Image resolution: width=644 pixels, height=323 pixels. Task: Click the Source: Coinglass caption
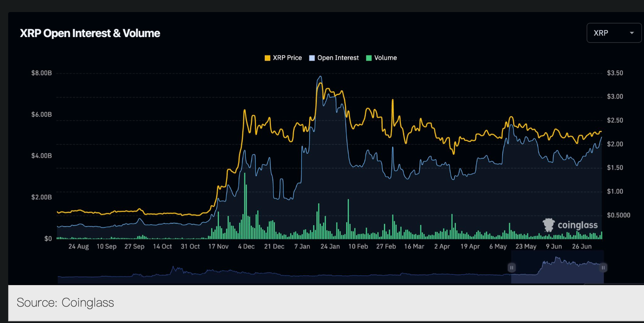pyautogui.click(x=65, y=303)
